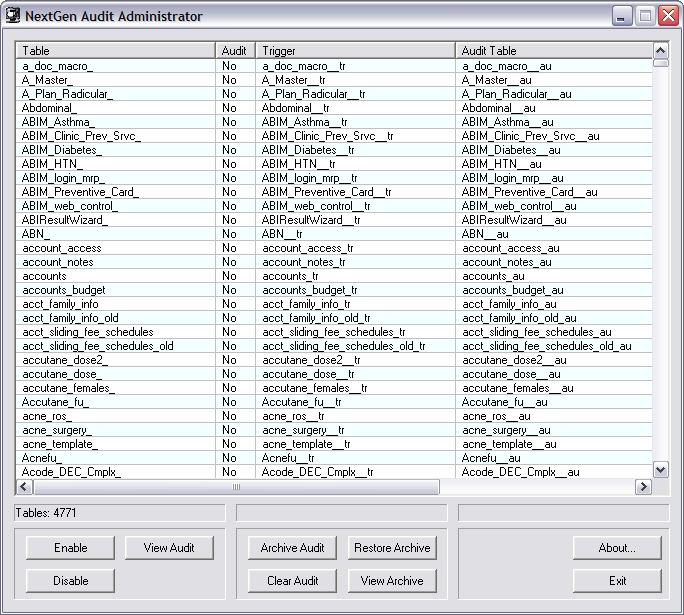Select the ABIM_Preventive_Card_ row
Screen dimensions: 684x615
click(x=334, y=191)
